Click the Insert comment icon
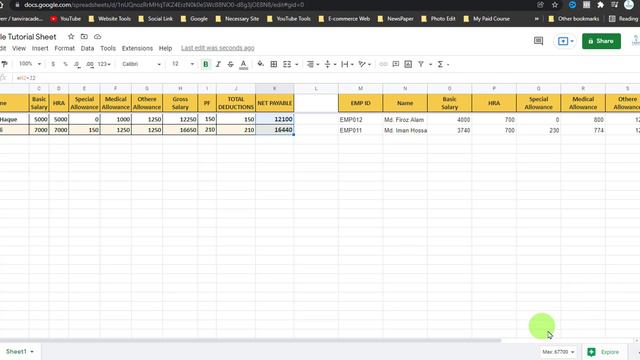The height and width of the screenshot is (360, 640). click(396, 64)
